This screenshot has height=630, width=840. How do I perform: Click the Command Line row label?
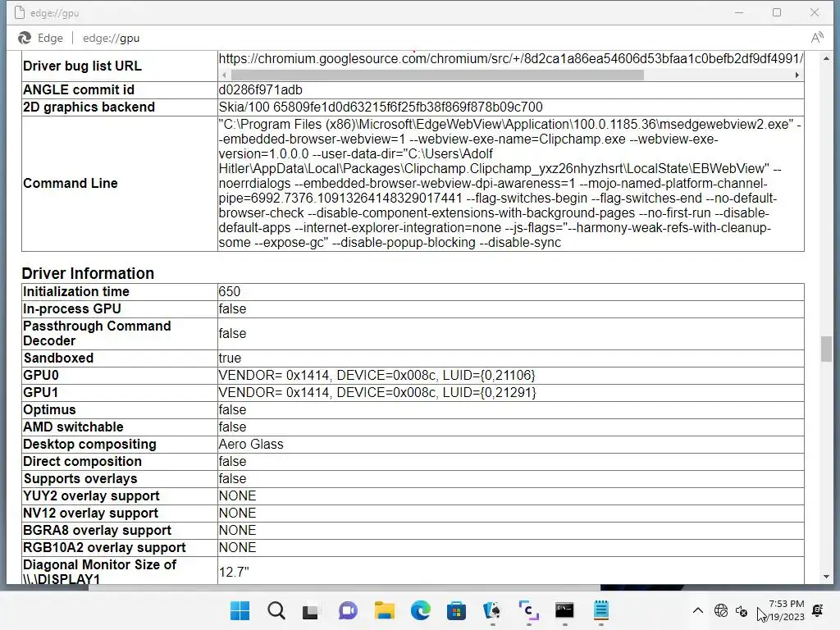(71, 183)
